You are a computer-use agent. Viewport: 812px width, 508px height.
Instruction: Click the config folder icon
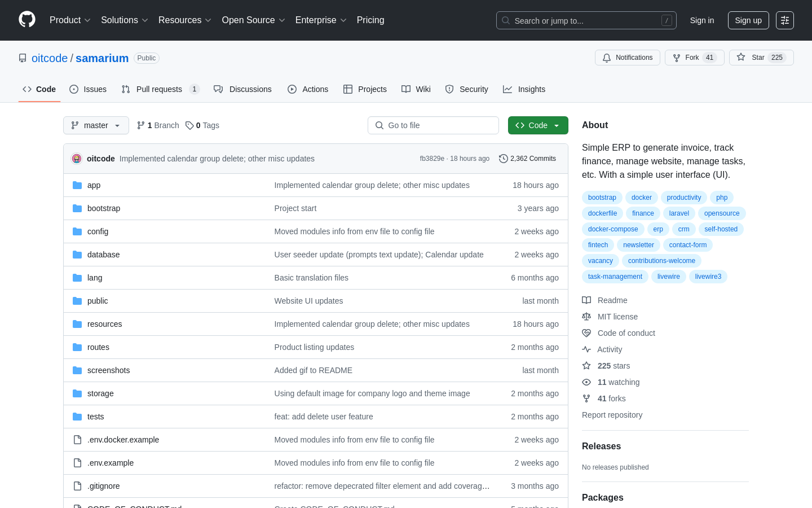pyautogui.click(x=77, y=231)
